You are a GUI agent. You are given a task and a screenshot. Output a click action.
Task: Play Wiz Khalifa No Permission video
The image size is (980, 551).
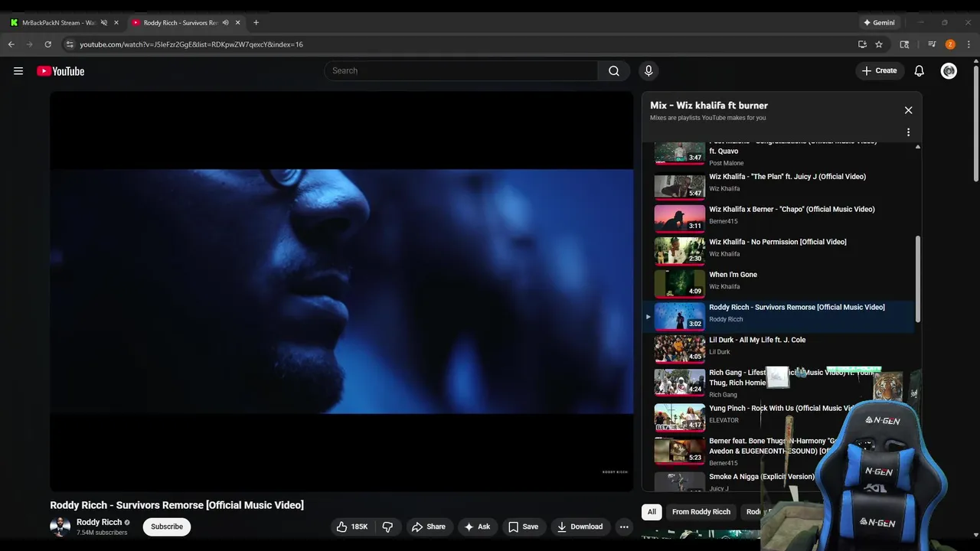[x=778, y=242]
